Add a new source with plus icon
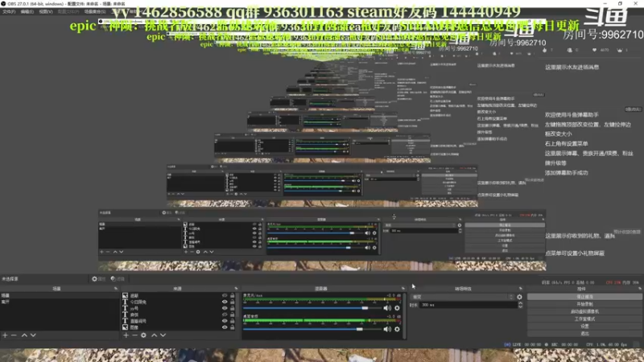Viewport: 644px width, 362px height. click(x=126, y=335)
